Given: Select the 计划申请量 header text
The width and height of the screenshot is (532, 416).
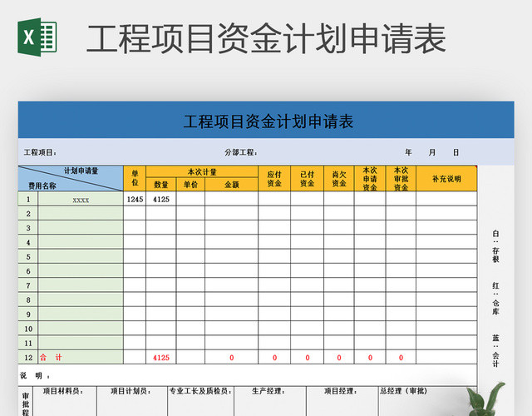Looking at the screenshot, I should tap(81, 171).
